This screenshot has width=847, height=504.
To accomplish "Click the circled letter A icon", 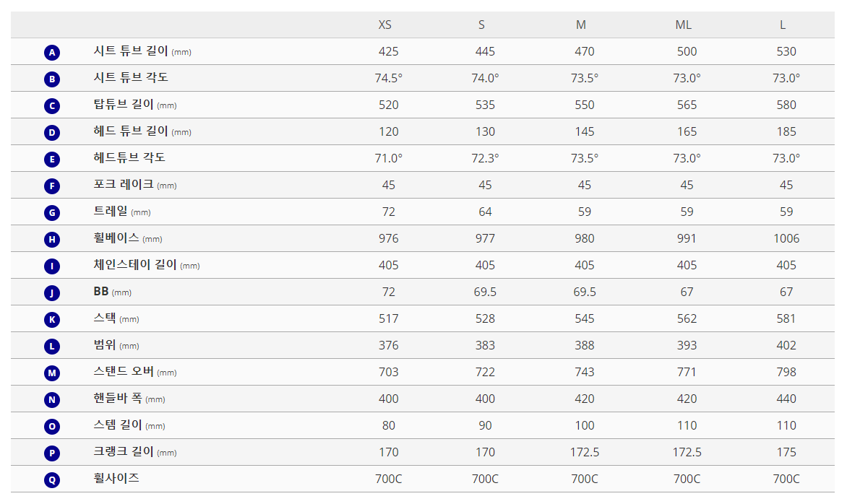I will pos(52,53).
